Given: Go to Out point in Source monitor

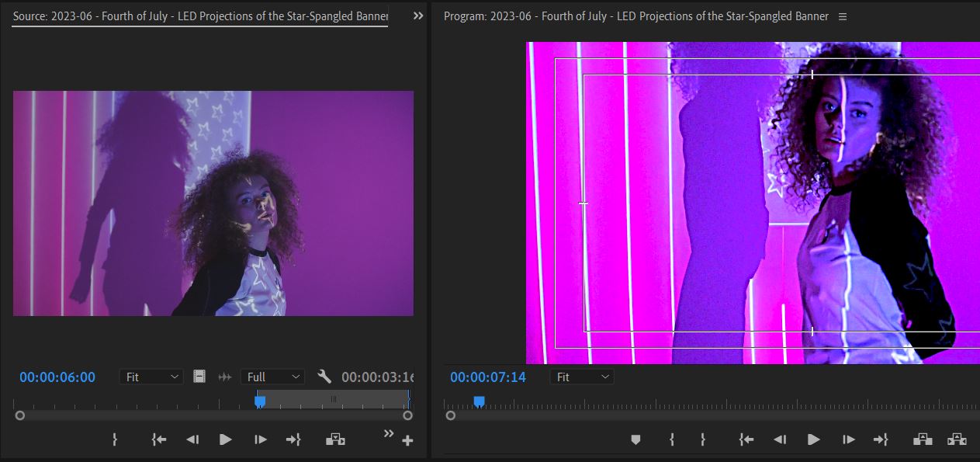Looking at the screenshot, I should [x=293, y=439].
